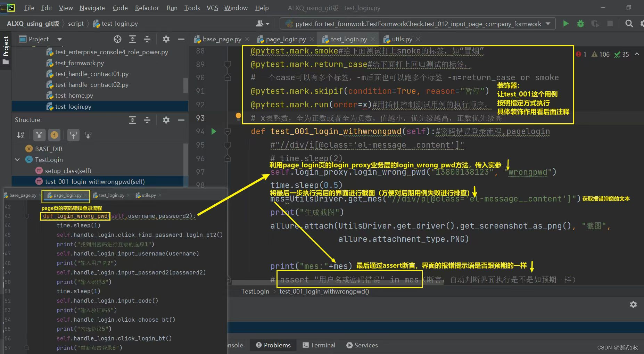Open the Problems tool window
644x354 pixels.
click(273, 345)
